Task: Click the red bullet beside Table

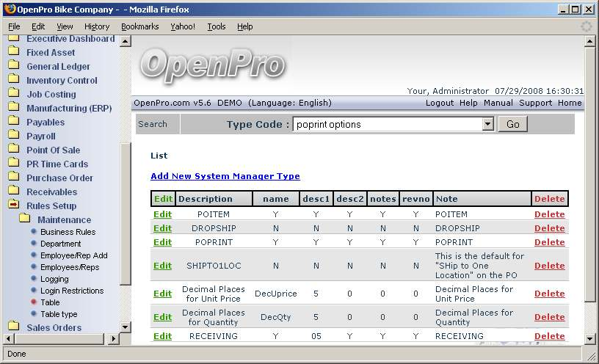Action: tap(34, 302)
